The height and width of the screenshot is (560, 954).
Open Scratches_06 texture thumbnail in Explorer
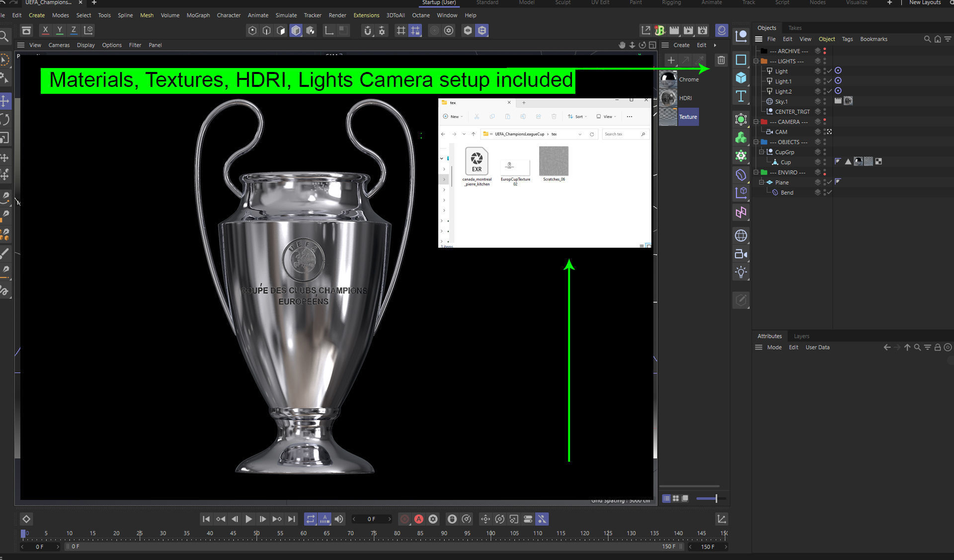(554, 161)
